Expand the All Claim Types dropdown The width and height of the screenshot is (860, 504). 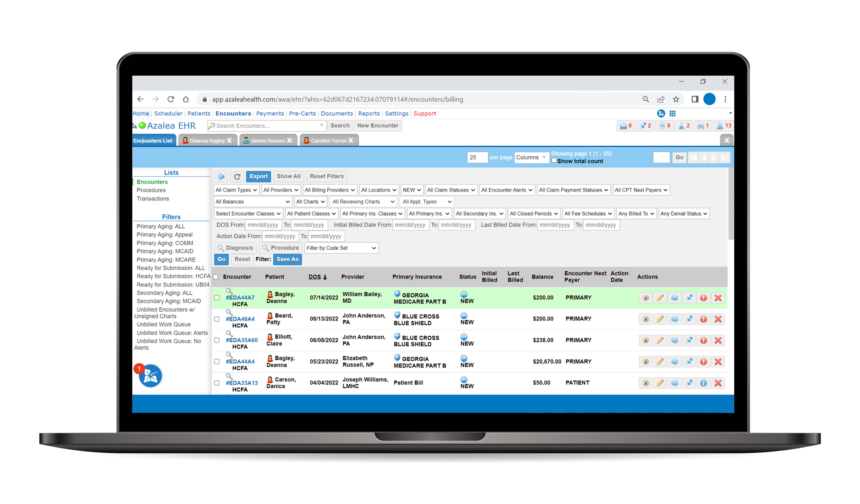click(x=238, y=190)
